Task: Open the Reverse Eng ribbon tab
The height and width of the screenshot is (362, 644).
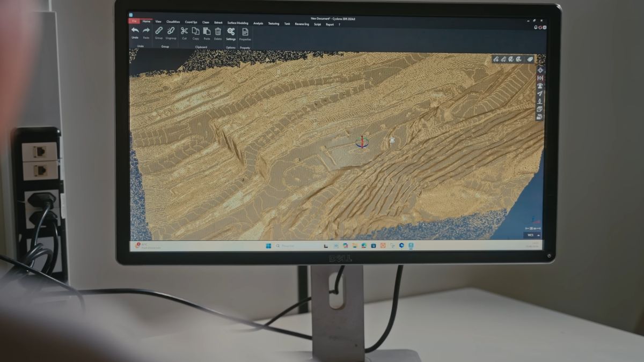Action: pyautogui.click(x=302, y=24)
